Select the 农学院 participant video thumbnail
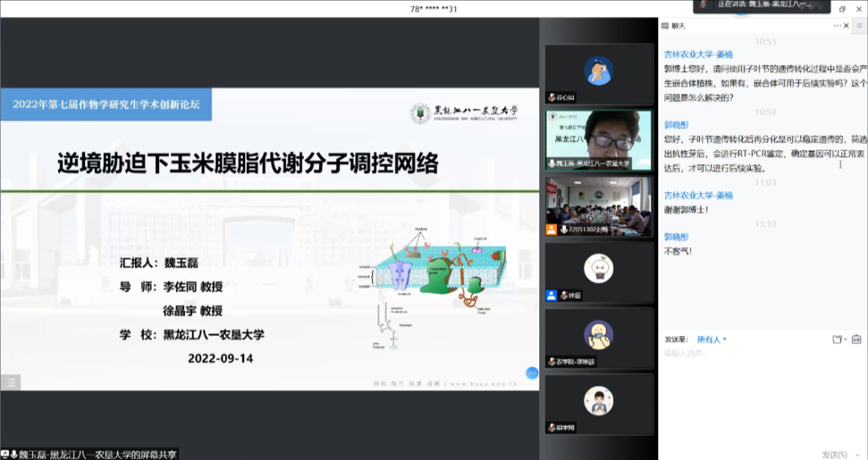The height and width of the screenshot is (460, 868). pyautogui.click(x=599, y=338)
